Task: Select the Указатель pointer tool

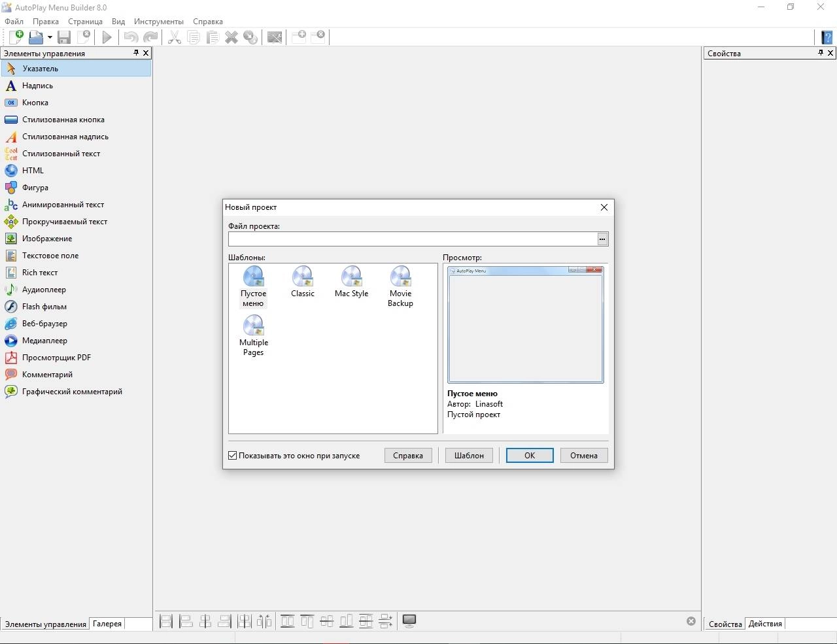Action: click(x=76, y=68)
